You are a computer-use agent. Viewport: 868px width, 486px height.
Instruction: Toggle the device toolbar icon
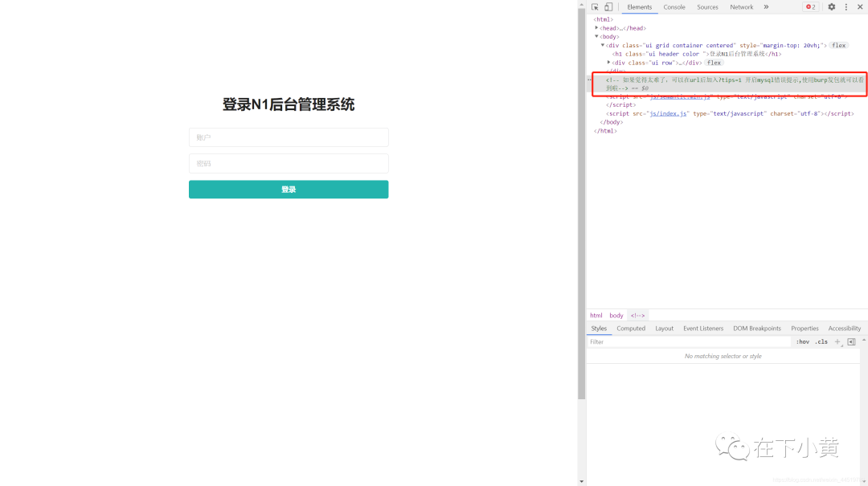coord(608,7)
